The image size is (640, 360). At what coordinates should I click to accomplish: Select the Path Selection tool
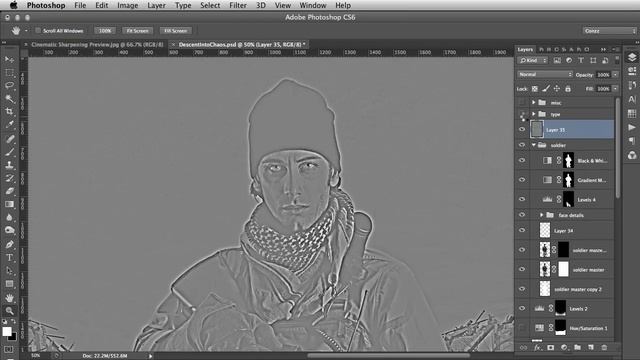coord(9,271)
